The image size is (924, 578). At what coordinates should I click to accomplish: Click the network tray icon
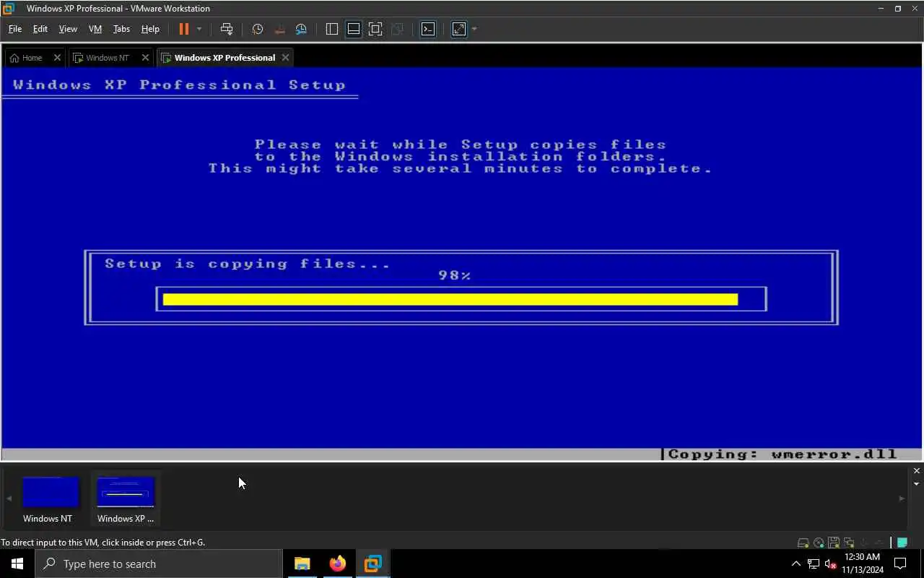click(814, 564)
